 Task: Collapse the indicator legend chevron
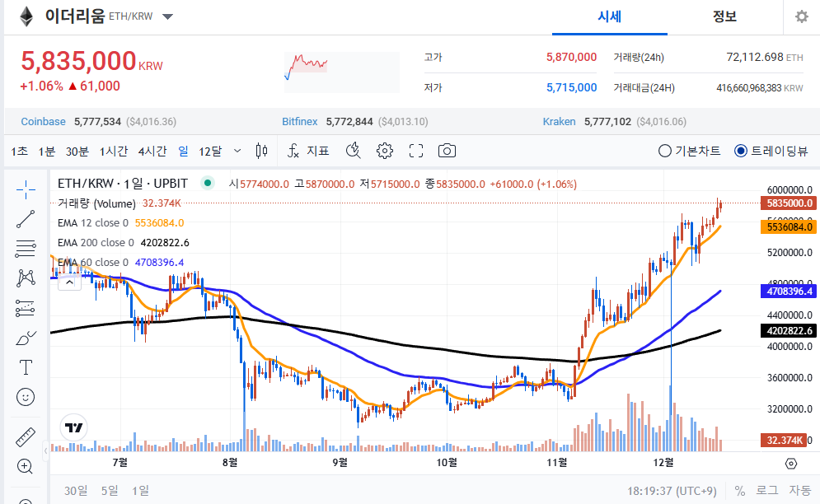[x=69, y=282]
